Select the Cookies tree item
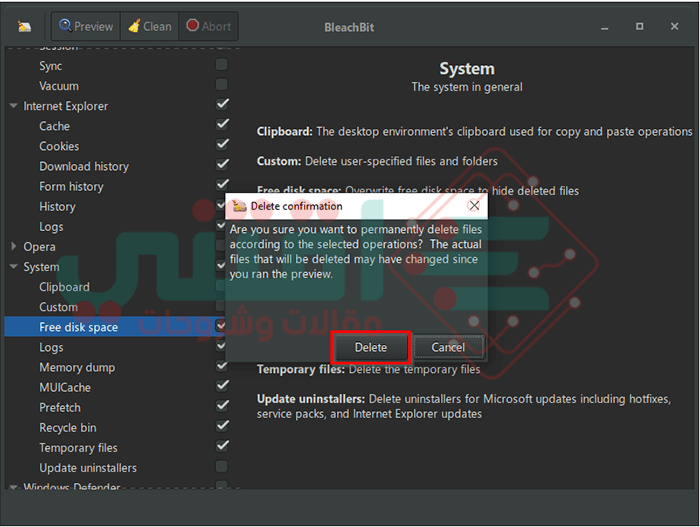Image resolution: width=700 pixels, height=527 pixels. (x=59, y=146)
